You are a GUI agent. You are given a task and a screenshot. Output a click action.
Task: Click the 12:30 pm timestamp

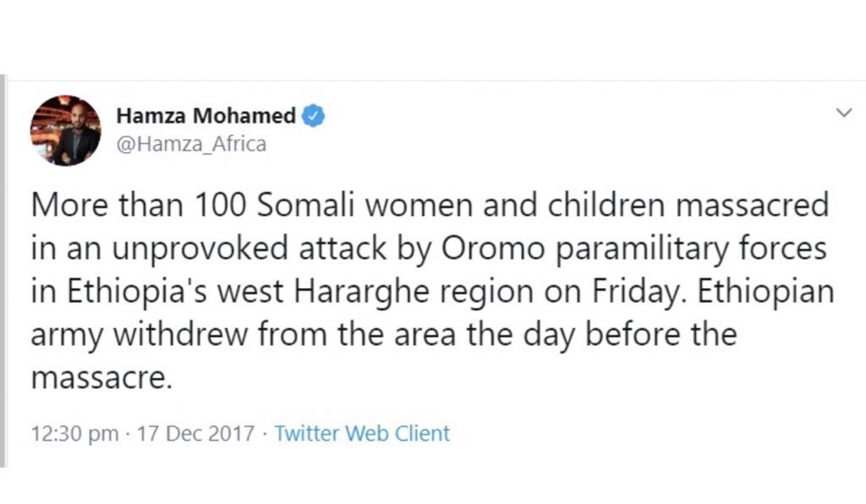point(74,434)
